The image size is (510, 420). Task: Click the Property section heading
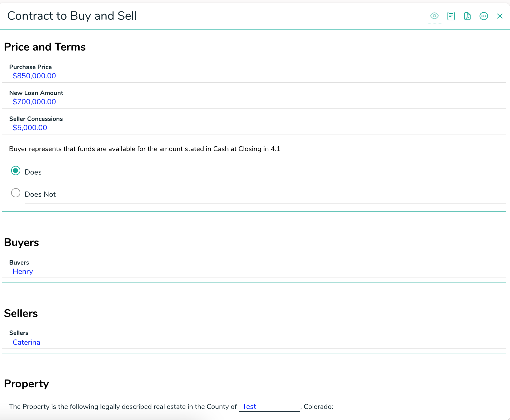click(x=27, y=384)
